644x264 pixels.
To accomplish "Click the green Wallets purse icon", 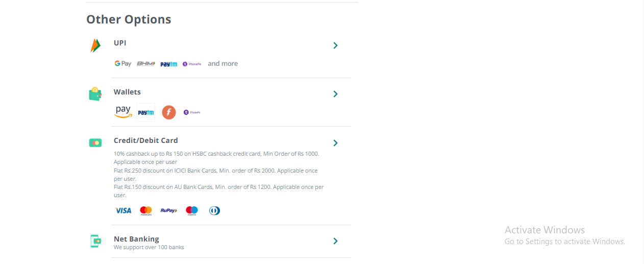I will click(95, 94).
